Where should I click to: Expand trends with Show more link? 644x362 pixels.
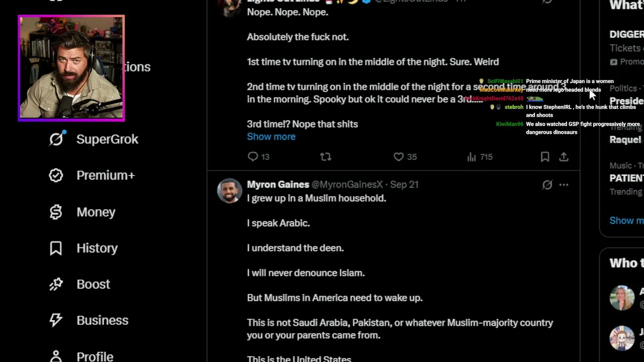pyautogui.click(x=626, y=220)
